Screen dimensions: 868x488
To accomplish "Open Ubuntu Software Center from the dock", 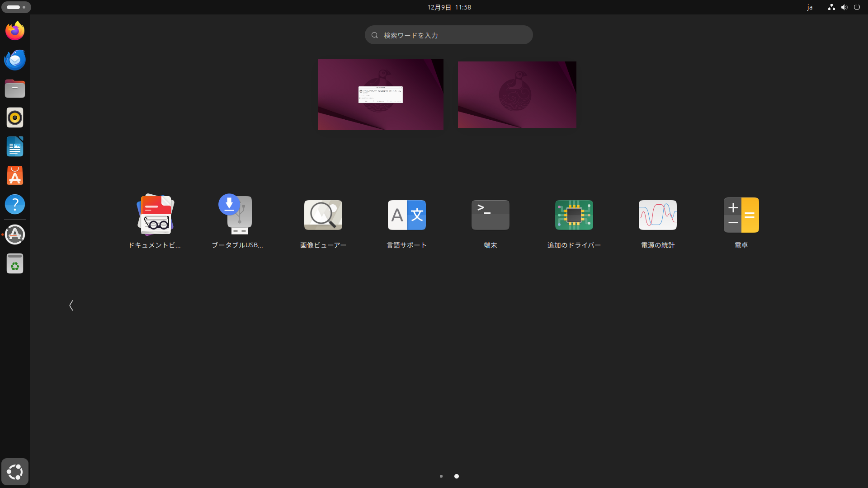I will pos(15,175).
